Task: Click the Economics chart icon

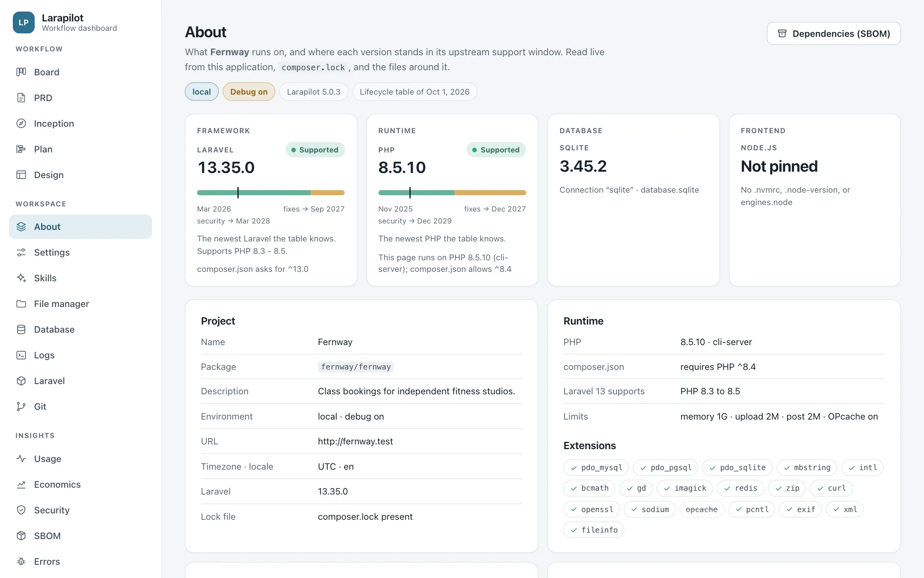Action: [21, 484]
